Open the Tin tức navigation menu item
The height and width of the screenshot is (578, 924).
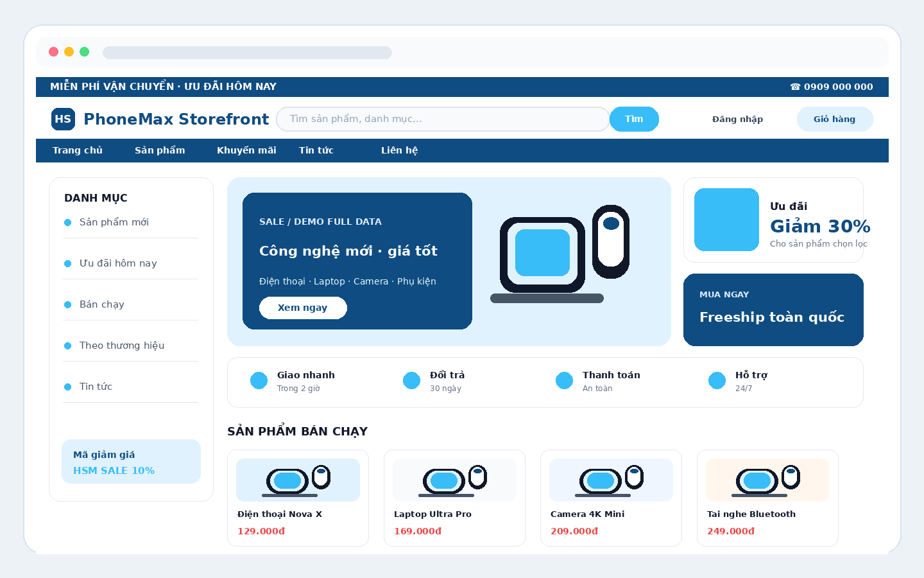point(316,150)
